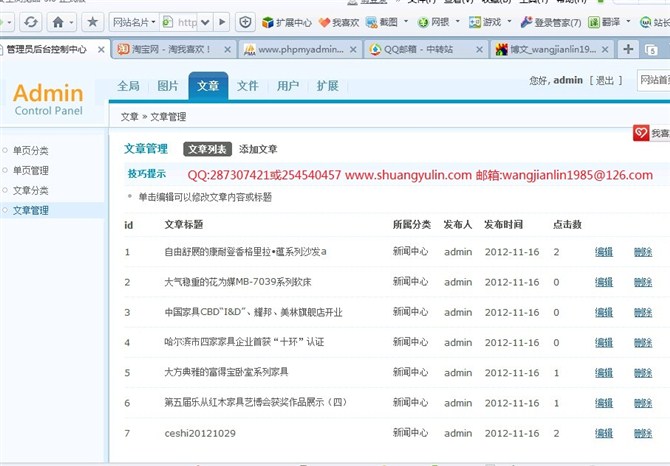Click the browser refresh button
This screenshot has height=466, width=670.
[x=31, y=22]
